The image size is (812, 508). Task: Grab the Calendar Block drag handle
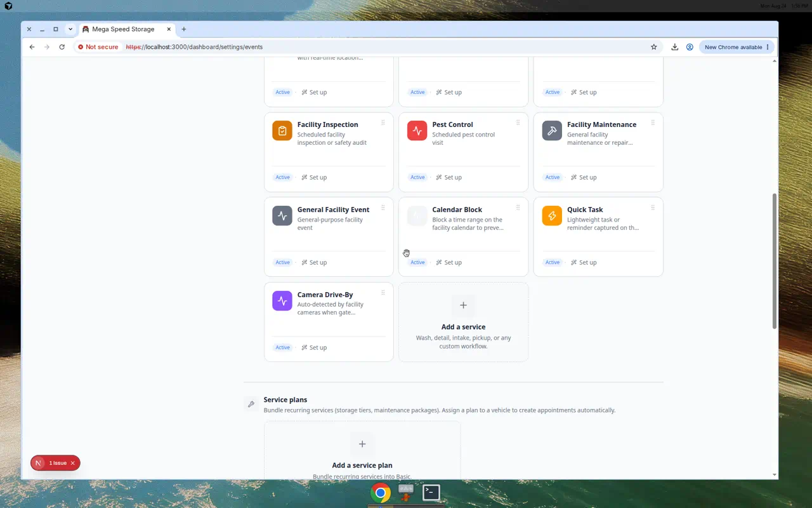point(518,208)
